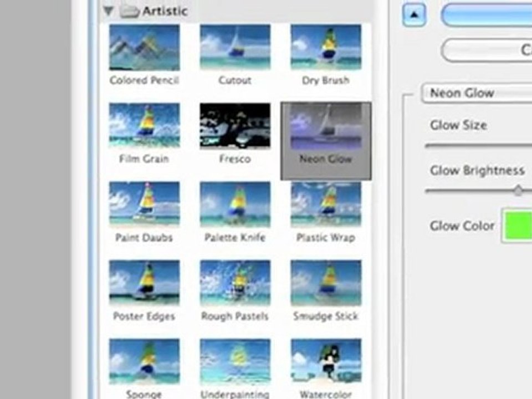
Task: Click the Glow Size slider track
Action: 478,146
